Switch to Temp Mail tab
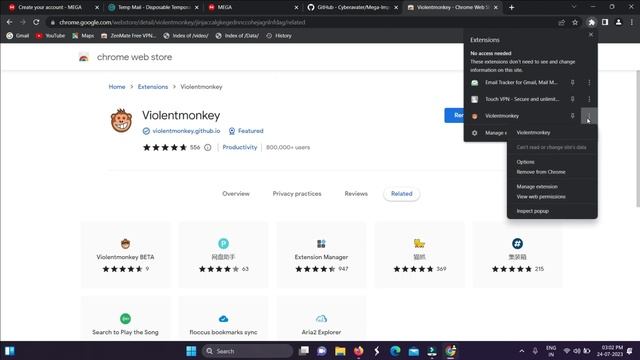The height and width of the screenshot is (360, 640). click(x=153, y=7)
